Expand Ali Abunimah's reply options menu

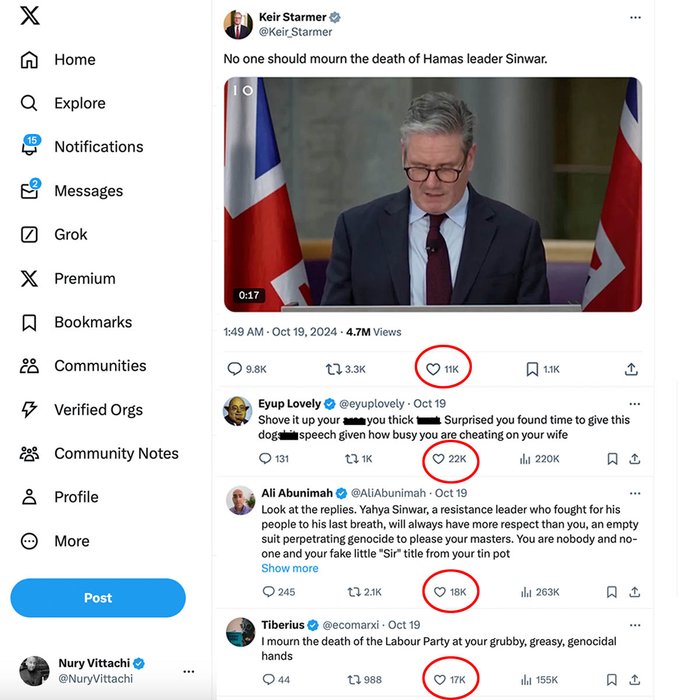(635, 492)
